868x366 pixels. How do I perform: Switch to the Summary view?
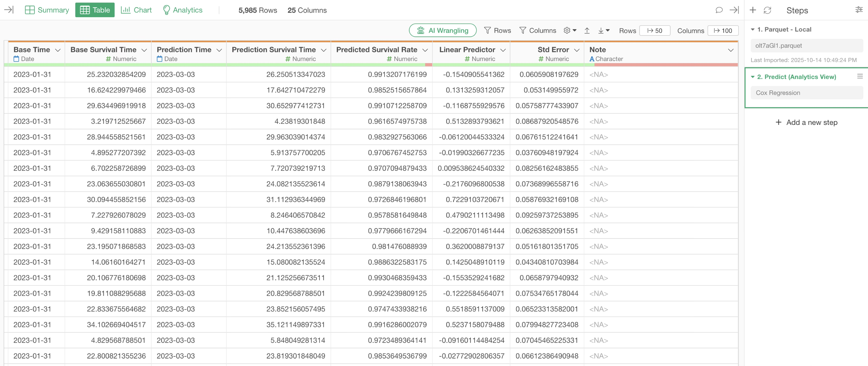[x=47, y=10]
